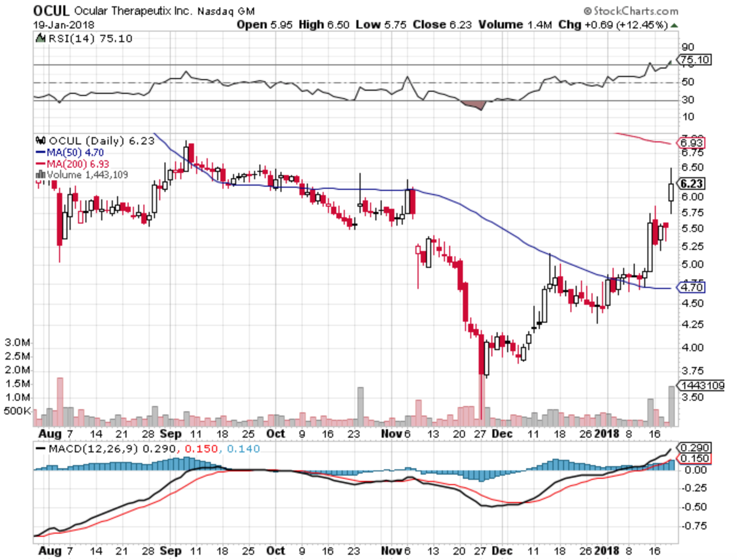Click the last white candlestick at 6.23
737x560 pixels.
pyautogui.click(x=671, y=192)
